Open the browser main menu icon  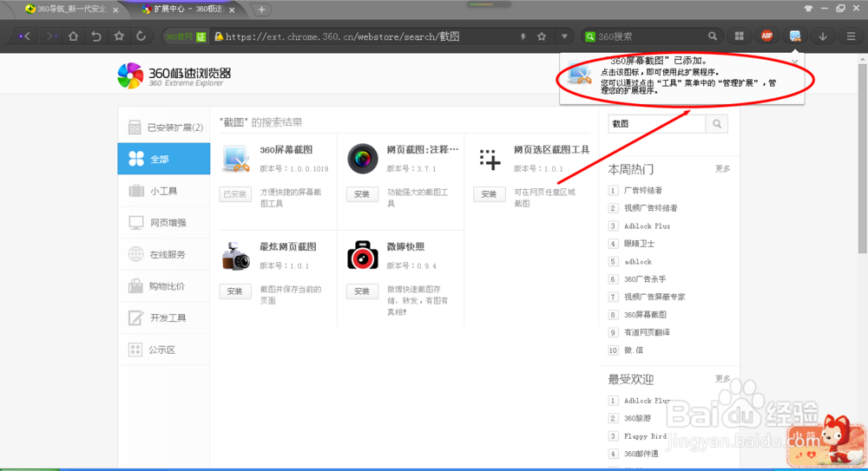(851, 36)
